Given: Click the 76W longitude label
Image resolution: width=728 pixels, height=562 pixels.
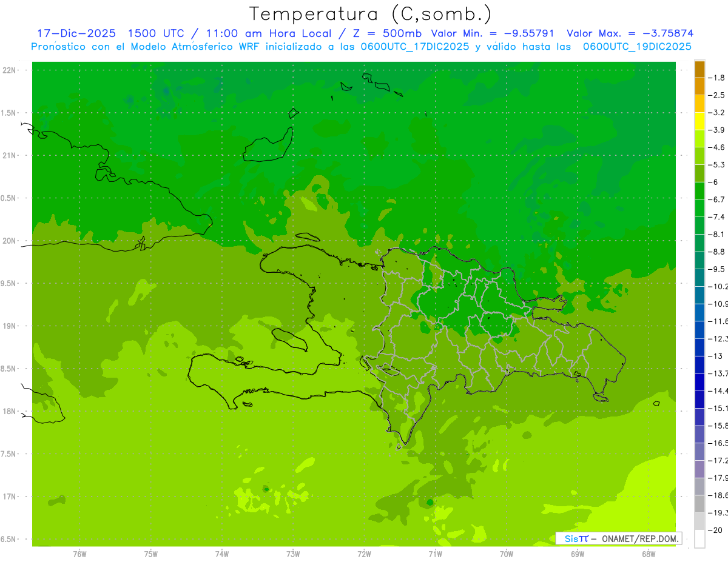Looking at the screenshot, I should click(79, 554).
